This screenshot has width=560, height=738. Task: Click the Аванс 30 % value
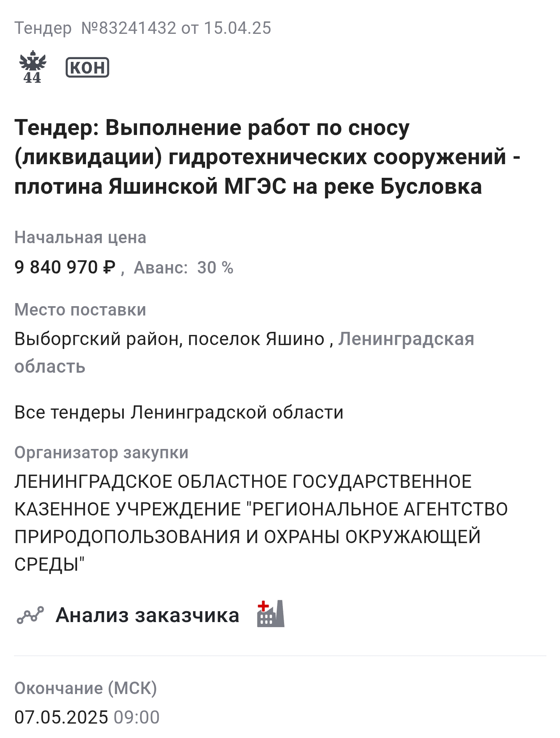(215, 268)
